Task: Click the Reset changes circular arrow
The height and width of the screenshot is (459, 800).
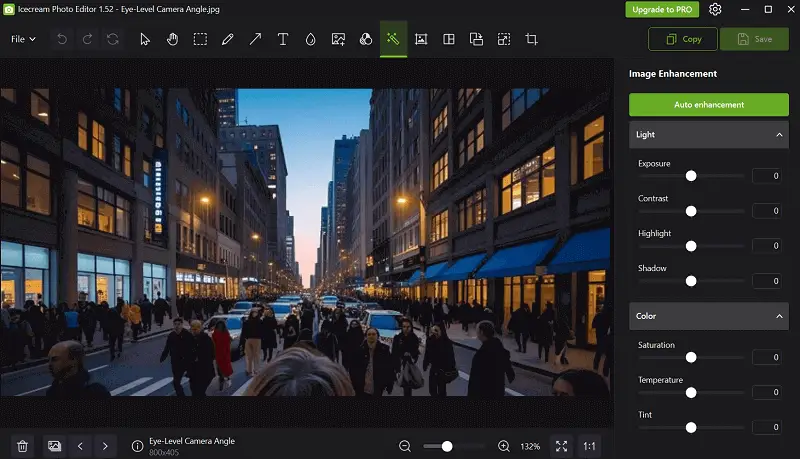Action: pos(113,39)
